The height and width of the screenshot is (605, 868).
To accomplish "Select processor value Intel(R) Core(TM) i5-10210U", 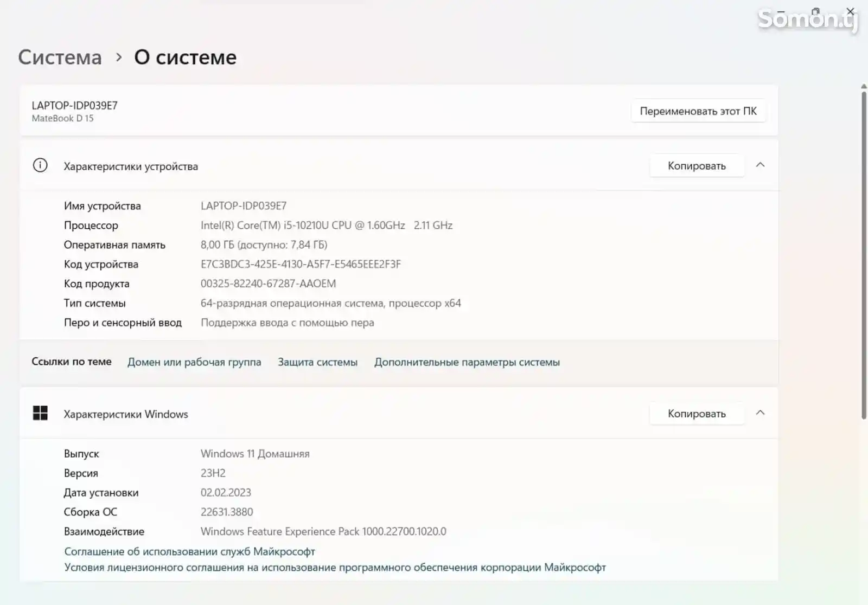I will point(327,226).
